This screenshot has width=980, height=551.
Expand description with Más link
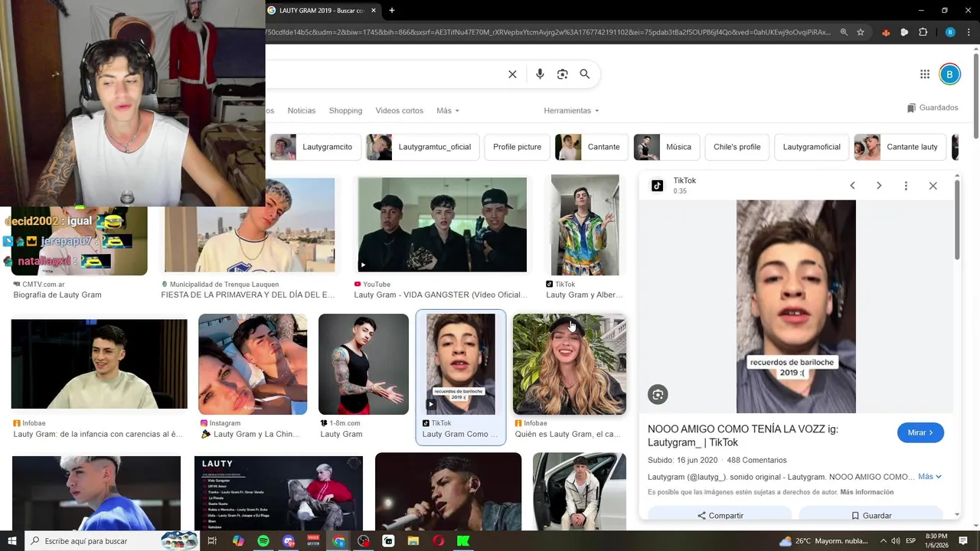coord(929,477)
